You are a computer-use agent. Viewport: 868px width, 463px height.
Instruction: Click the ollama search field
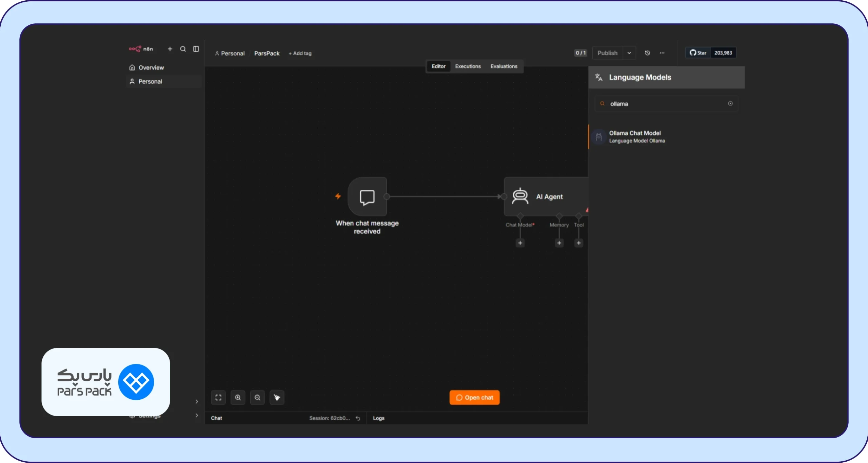click(x=666, y=104)
